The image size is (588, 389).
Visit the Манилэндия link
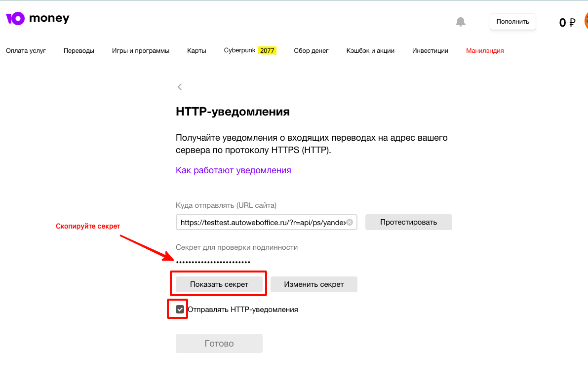[485, 50]
